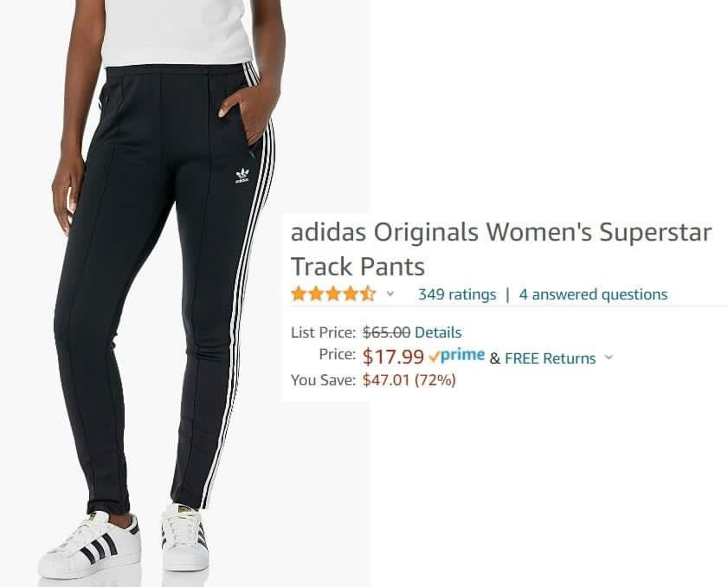Click the crossed-out $65.00 list price

(386, 332)
